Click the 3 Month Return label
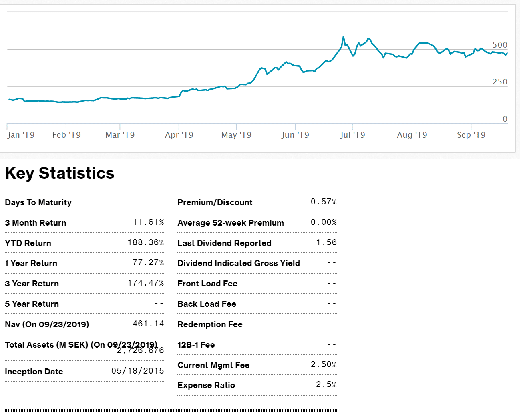 coord(36,223)
